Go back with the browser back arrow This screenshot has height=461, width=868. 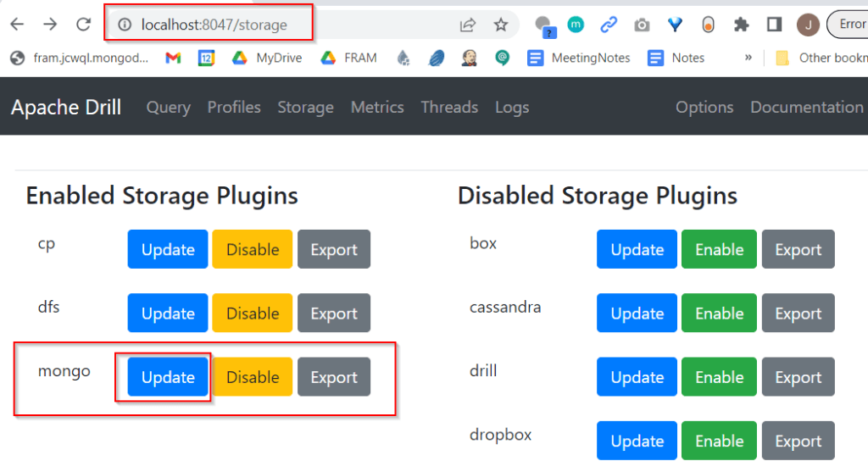click(x=17, y=25)
